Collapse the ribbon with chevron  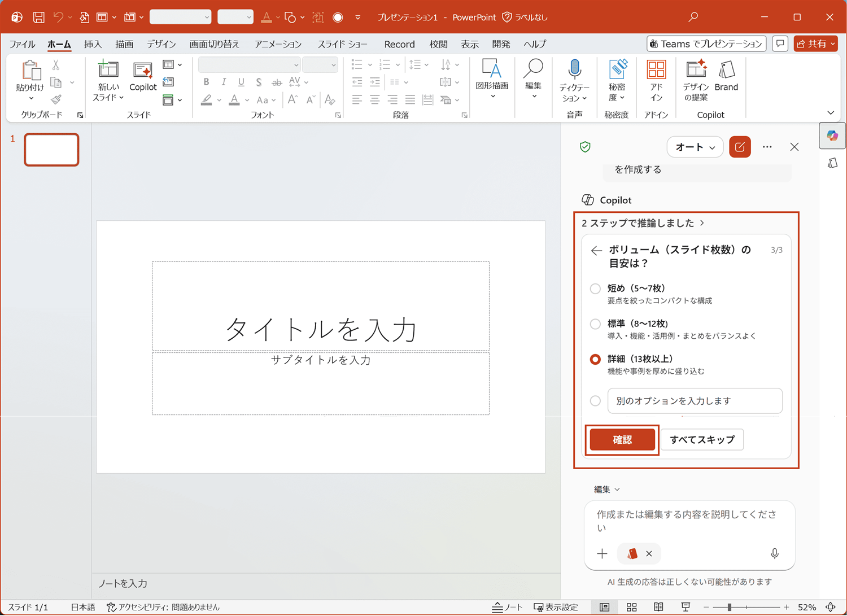(831, 113)
